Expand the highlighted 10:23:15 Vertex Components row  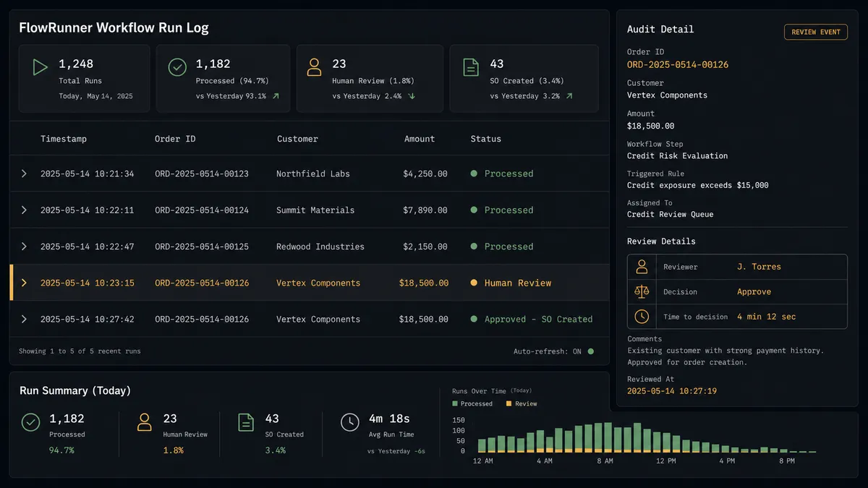pos(24,283)
